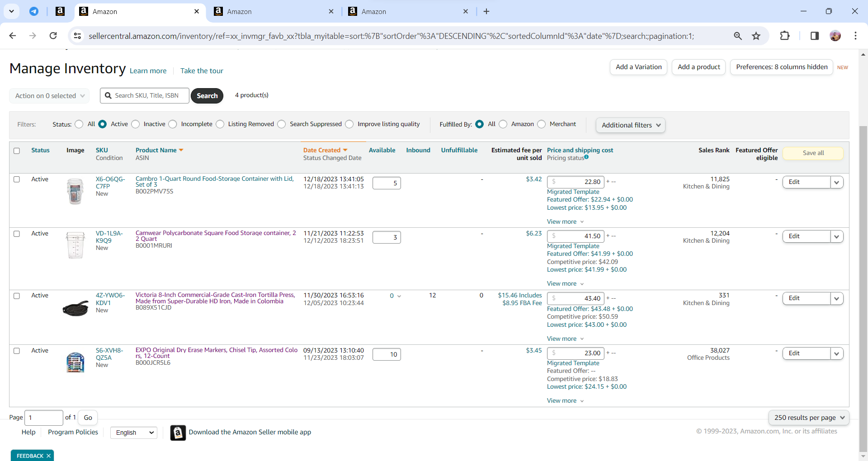This screenshot has height=461, width=868.
Task: Click the Cambro price field showing 22.80
Action: tap(576, 182)
